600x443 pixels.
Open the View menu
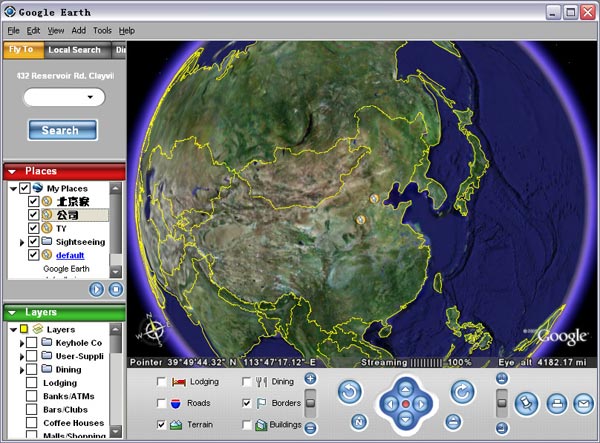(55, 31)
